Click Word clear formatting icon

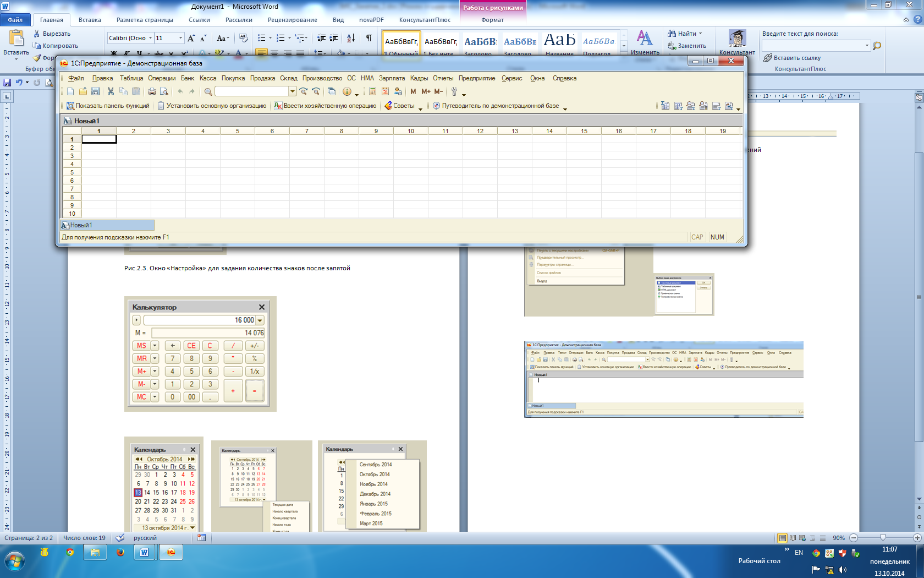tap(244, 38)
